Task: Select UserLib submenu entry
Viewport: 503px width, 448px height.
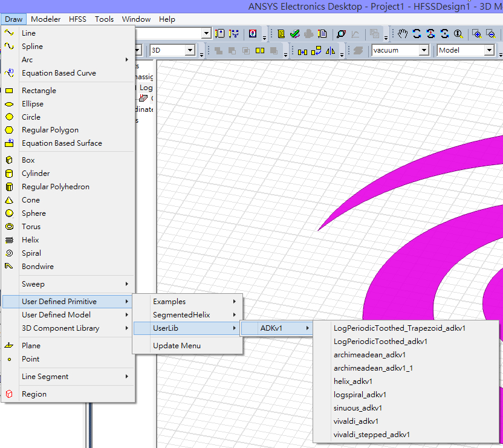Action: click(x=187, y=328)
